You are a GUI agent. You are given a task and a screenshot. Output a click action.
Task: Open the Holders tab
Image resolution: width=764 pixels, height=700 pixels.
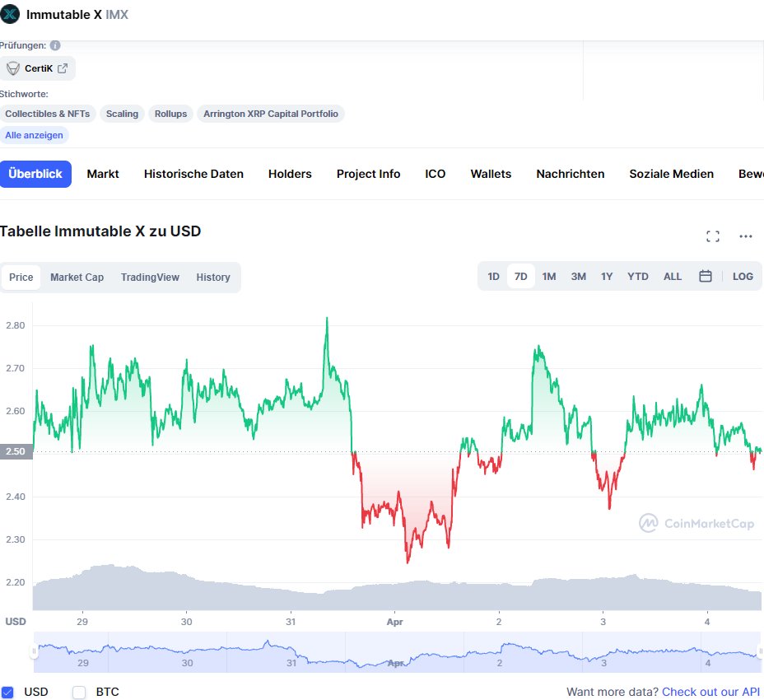click(290, 174)
